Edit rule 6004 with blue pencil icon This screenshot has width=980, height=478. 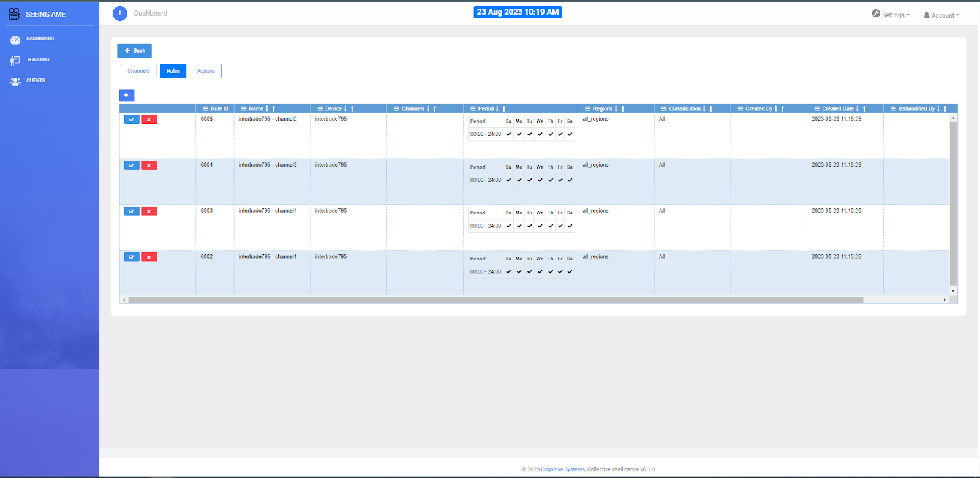pos(132,165)
